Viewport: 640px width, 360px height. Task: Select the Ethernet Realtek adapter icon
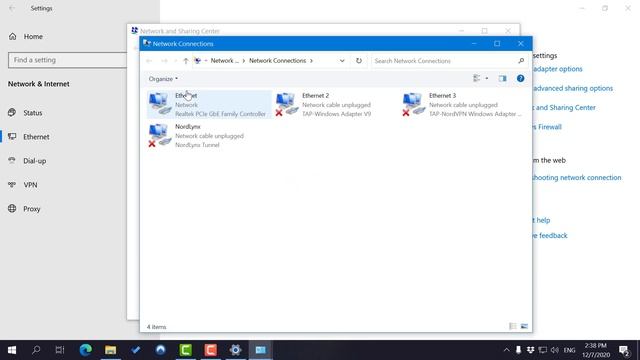point(160,104)
